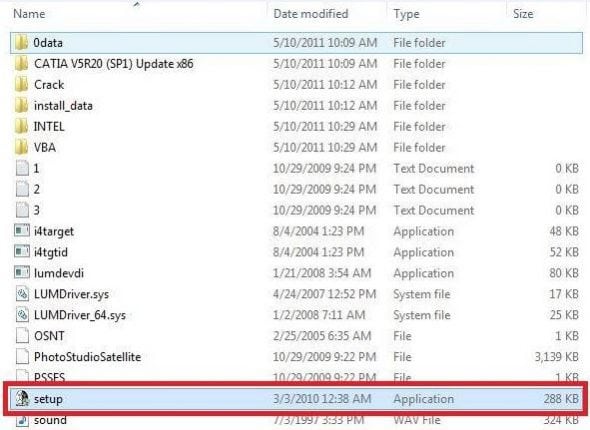The width and height of the screenshot is (590, 430).
Task: Click the VBA folder icon
Action: 21,147
